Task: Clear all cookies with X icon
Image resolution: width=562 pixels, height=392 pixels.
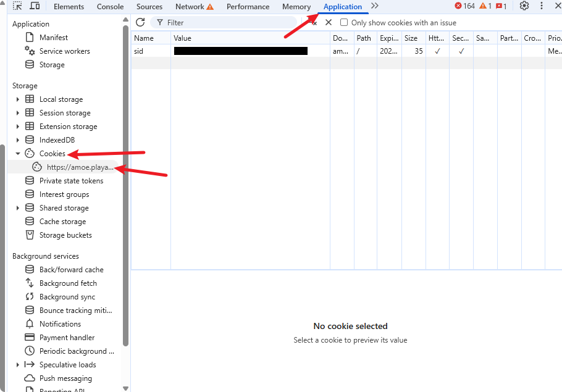Action: pyautogui.click(x=329, y=22)
